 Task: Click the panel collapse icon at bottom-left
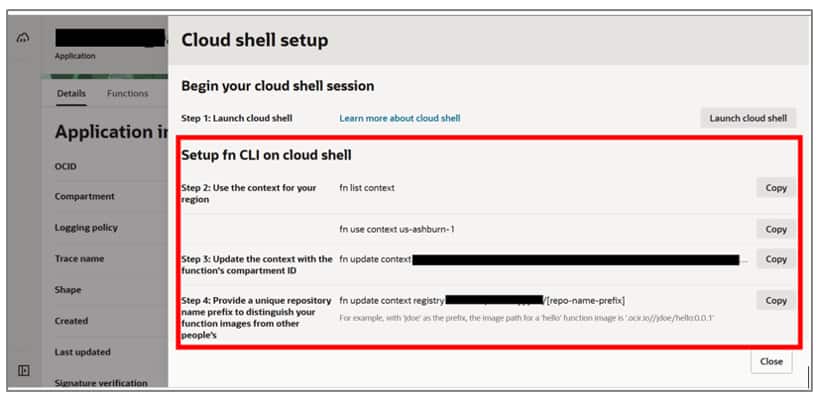coord(23,370)
